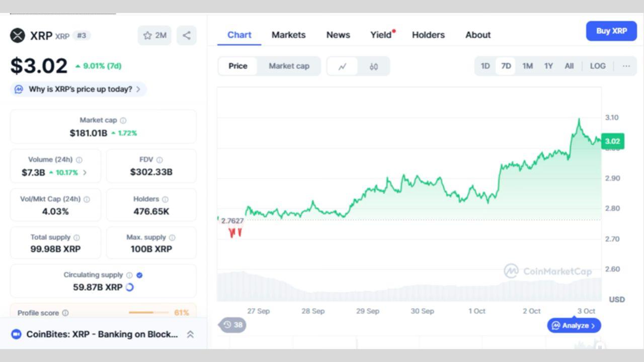Image resolution: width=644 pixels, height=362 pixels.
Task: Switch to candlestick chart icon
Action: point(373,66)
